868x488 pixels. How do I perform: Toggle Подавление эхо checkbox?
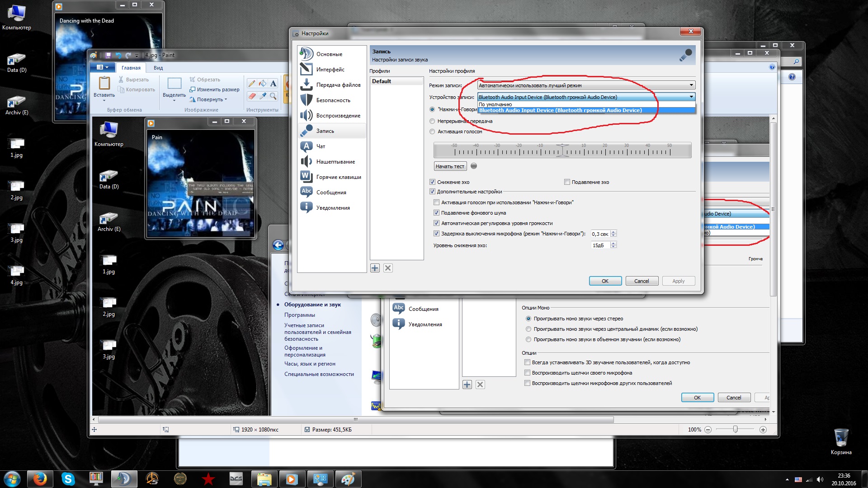click(x=567, y=182)
